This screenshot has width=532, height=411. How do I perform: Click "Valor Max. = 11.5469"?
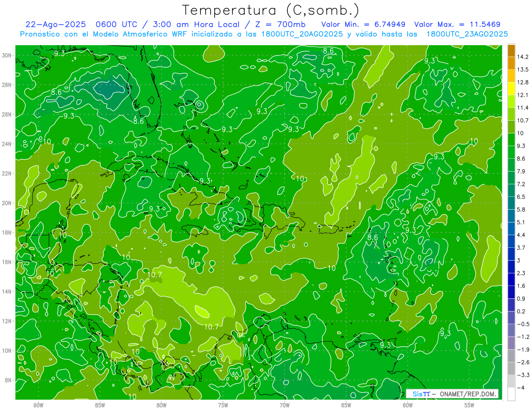tap(458, 24)
